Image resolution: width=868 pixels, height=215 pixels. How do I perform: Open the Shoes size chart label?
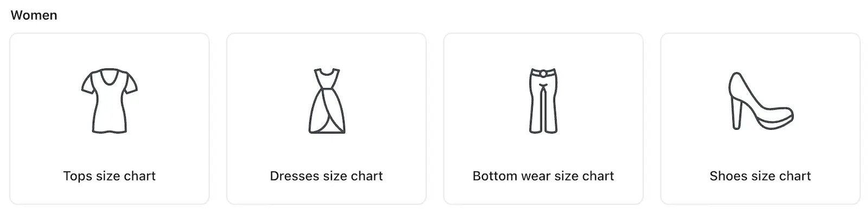coord(761,176)
